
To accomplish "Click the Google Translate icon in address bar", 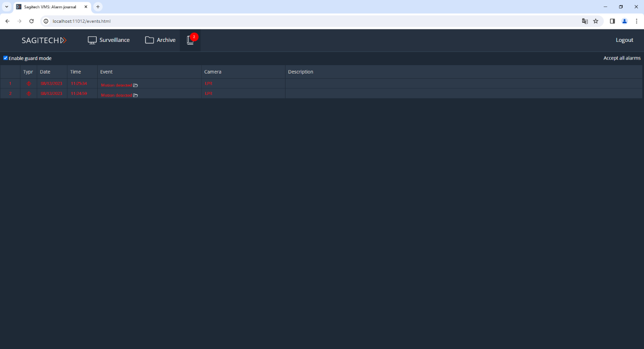I will coord(585,21).
